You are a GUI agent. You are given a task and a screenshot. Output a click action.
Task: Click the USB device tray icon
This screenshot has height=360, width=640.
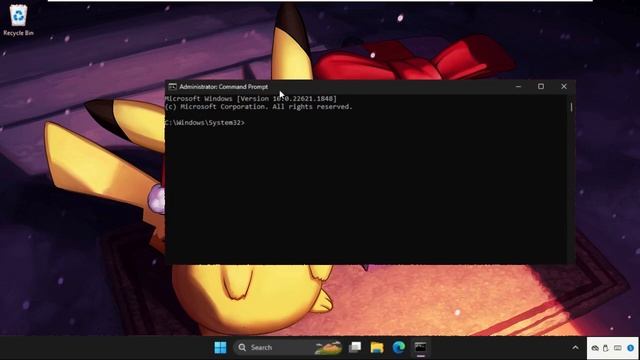tap(606, 348)
